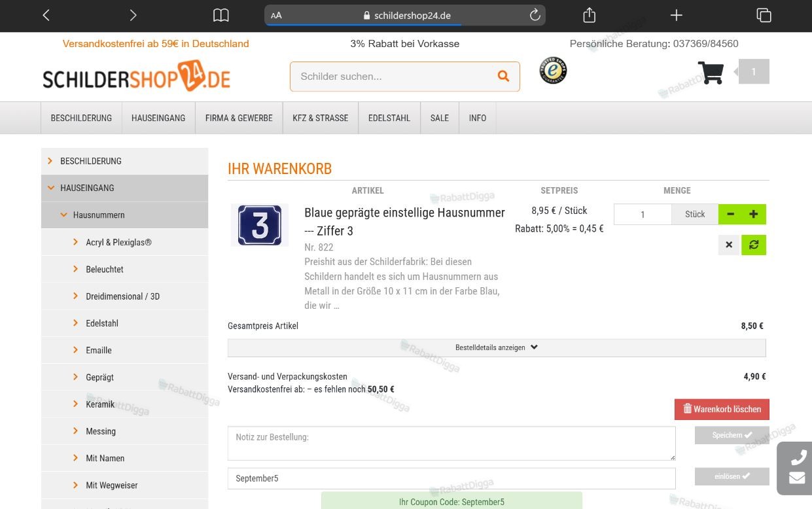Reload the page with the refresh icon
Viewport: 812px width, 509px height.
point(535,15)
